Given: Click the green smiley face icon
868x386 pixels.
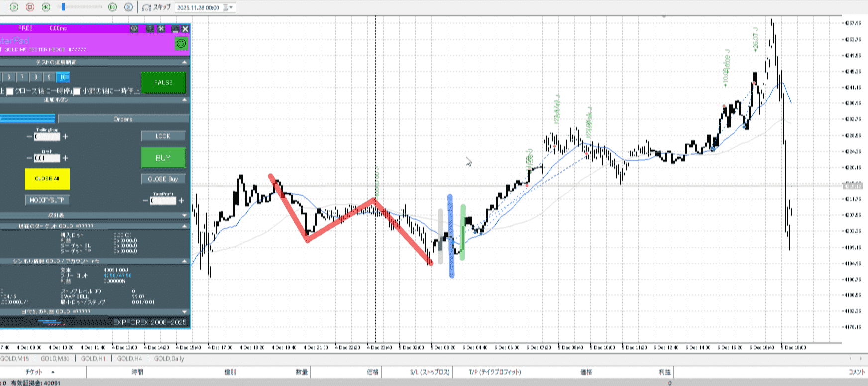Looking at the screenshot, I should point(181,44).
